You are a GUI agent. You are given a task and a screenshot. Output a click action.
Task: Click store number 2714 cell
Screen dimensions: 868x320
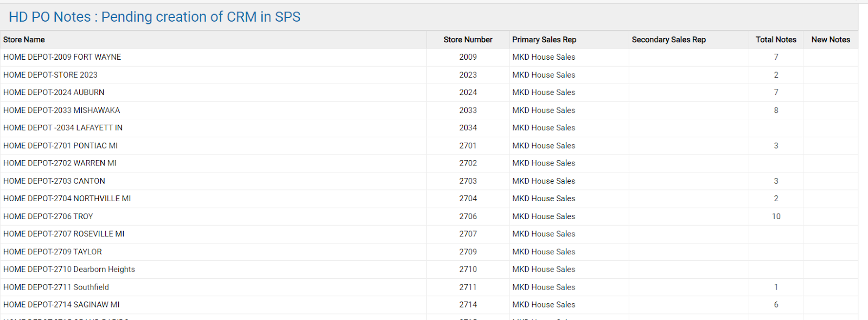click(x=468, y=304)
